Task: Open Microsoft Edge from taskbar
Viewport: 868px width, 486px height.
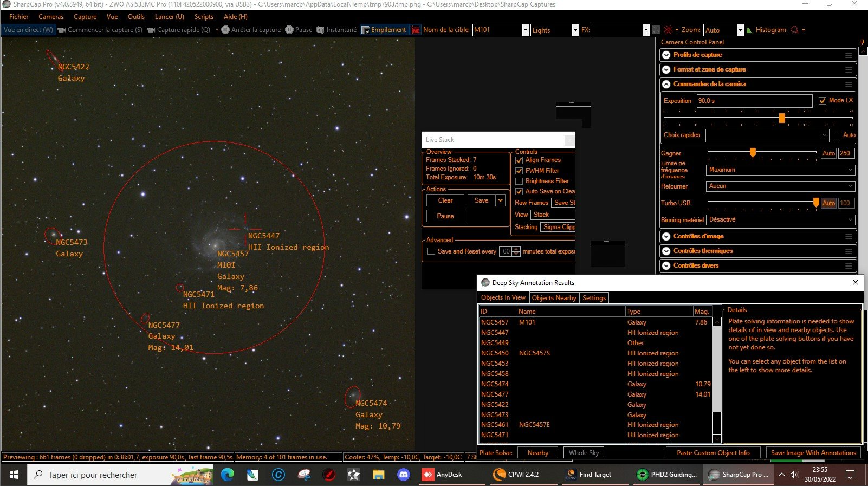Action: point(227,475)
